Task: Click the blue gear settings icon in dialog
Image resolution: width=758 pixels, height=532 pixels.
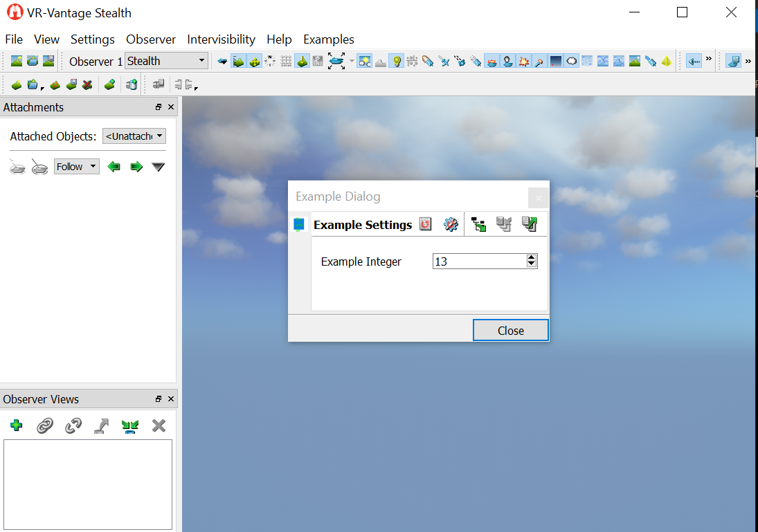Action: [x=451, y=224]
